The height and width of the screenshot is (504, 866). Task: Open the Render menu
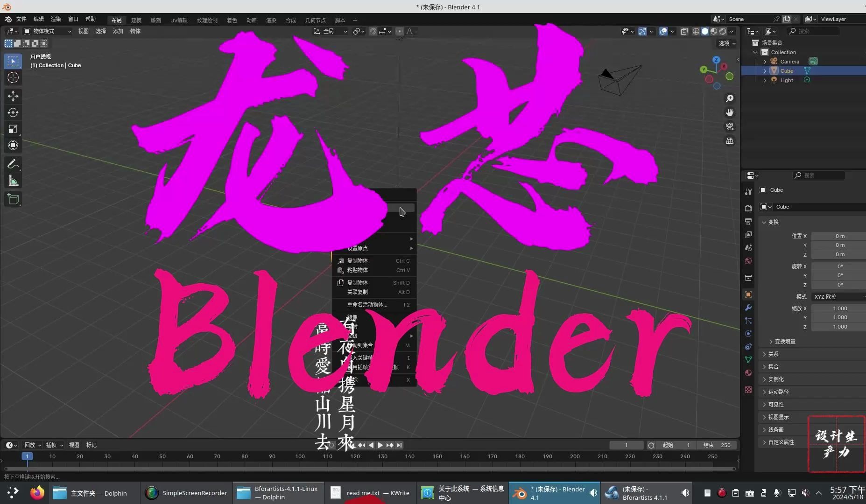[56, 19]
